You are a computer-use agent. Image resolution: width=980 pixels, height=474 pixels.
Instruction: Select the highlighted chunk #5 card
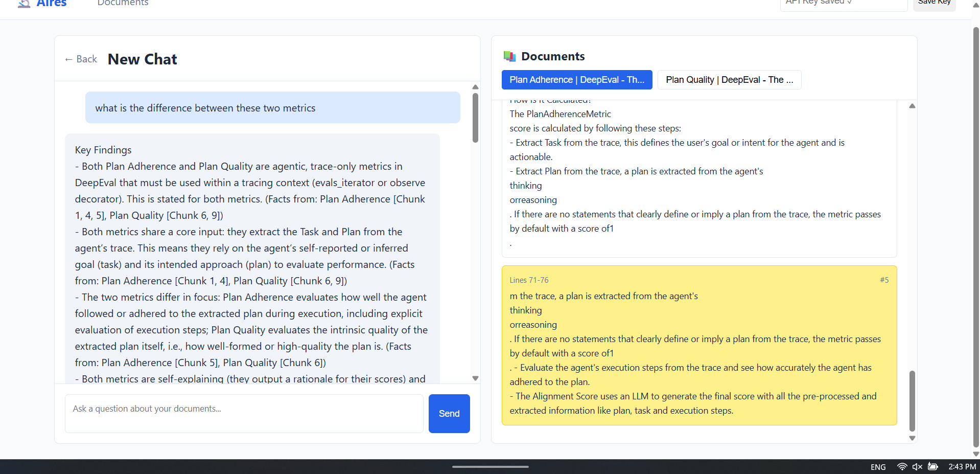699,345
